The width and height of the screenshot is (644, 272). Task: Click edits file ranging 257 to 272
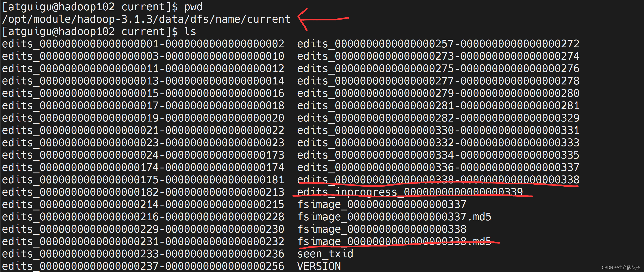[438, 44]
